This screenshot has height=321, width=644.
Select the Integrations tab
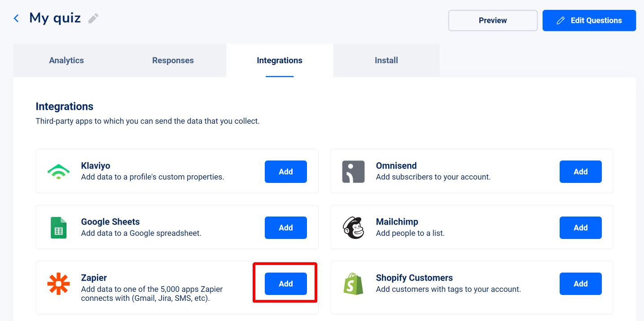280,61
